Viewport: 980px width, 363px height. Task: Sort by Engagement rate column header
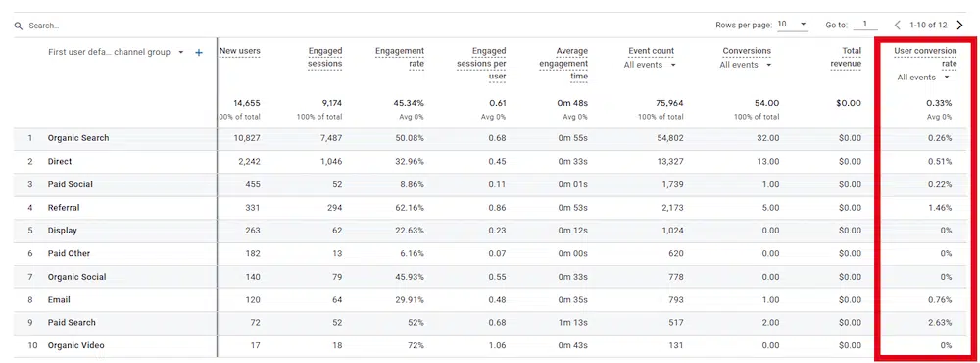tap(400, 58)
